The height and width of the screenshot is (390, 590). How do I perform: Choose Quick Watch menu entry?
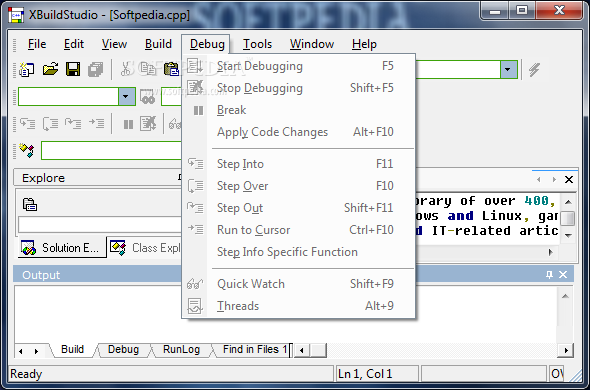[298, 284]
